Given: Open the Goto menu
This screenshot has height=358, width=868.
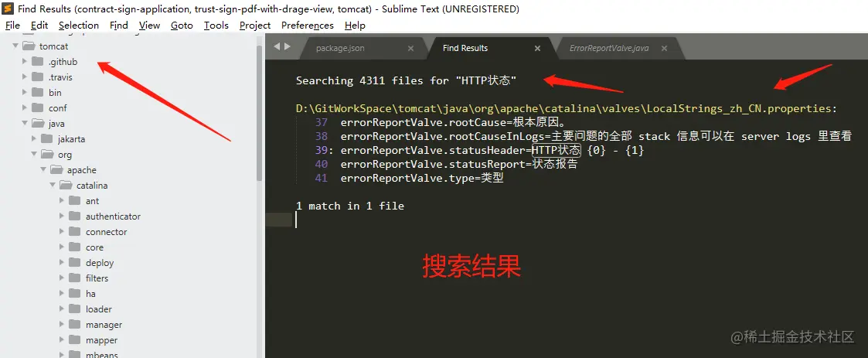Looking at the screenshot, I should point(182,26).
